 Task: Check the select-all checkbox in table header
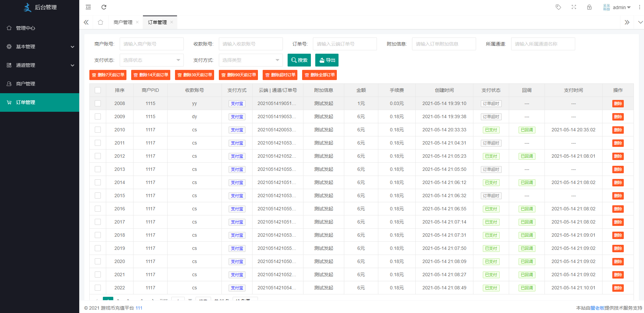click(98, 90)
